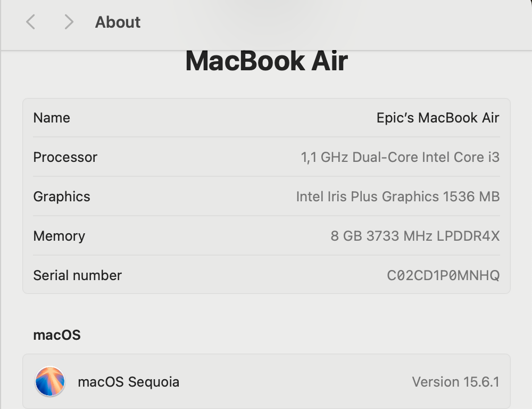Go back using the left chevron
This screenshot has width=532, height=409.
point(31,22)
